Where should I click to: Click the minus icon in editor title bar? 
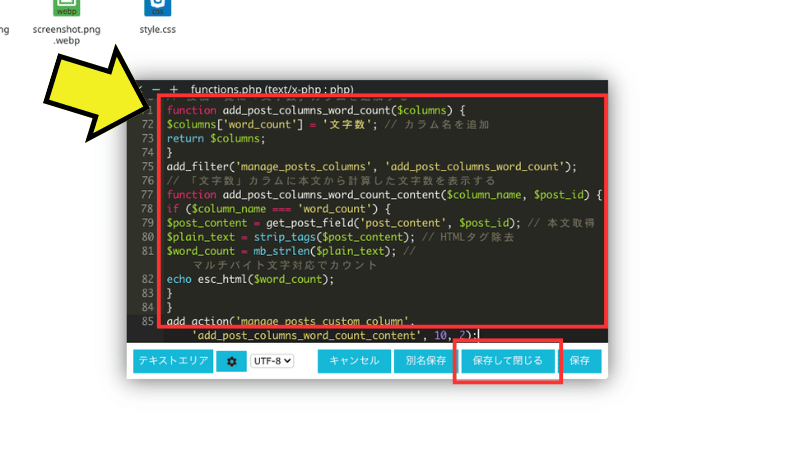[154, 89]
